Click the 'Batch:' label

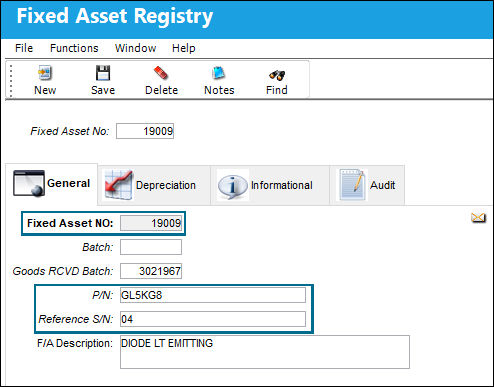[x=98, y=247]
